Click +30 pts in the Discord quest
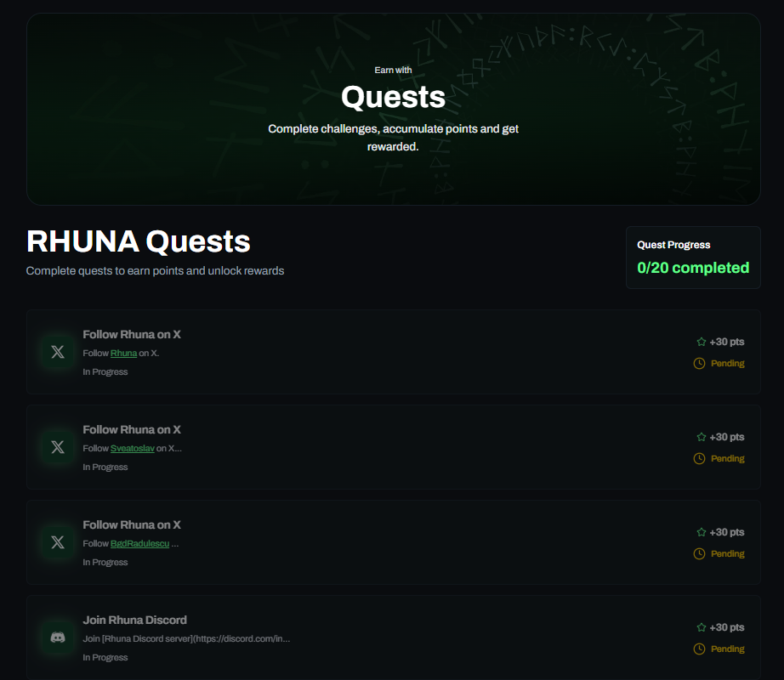The height and width of the screenshot is (680, 784). [726, 627]
